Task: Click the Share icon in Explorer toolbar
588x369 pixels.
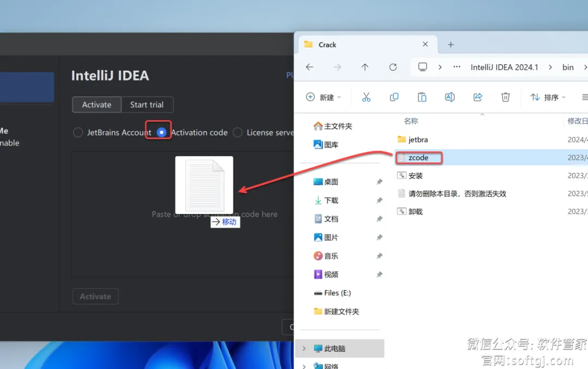Action: [477, 97]
